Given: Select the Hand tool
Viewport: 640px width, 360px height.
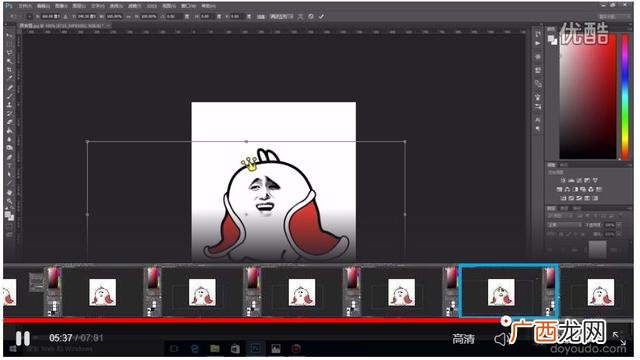Looking at the screenshot, I should point(9,192).
